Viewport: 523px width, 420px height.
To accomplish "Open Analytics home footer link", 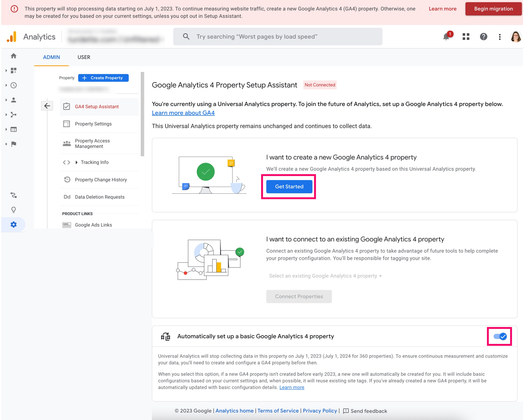I will coord(234,411).
